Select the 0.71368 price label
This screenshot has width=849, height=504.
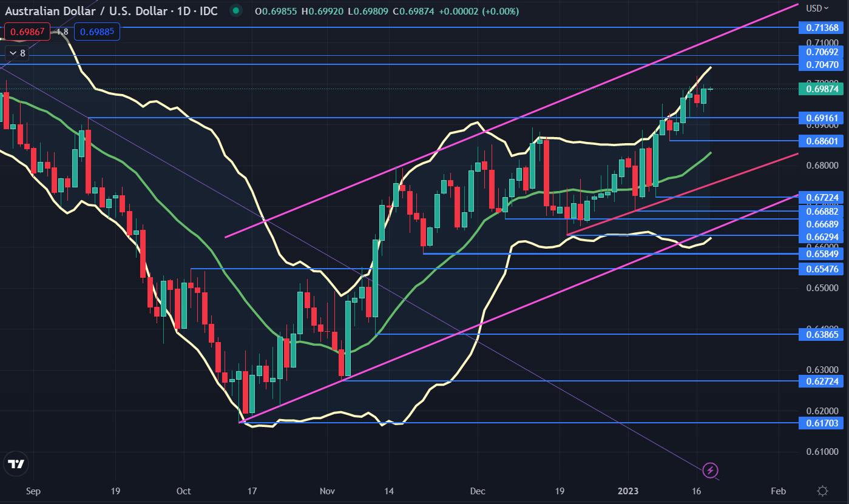tap(822, 27)
